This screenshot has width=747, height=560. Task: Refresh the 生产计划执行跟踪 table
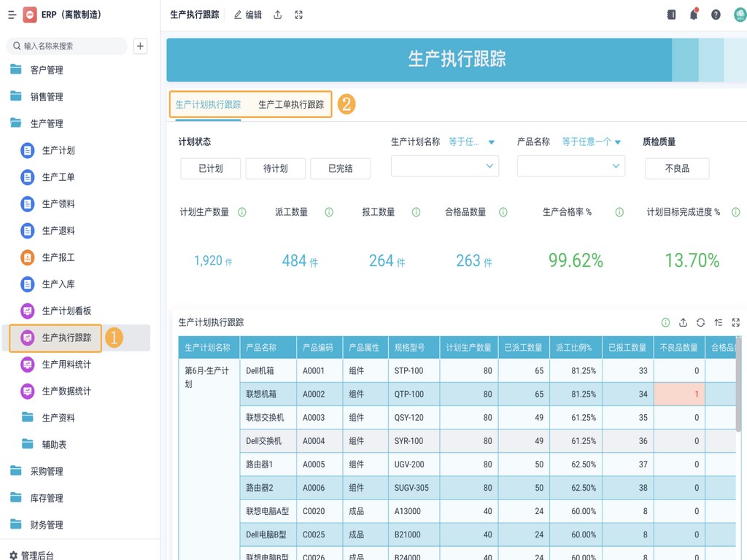[x=700, y=322]
